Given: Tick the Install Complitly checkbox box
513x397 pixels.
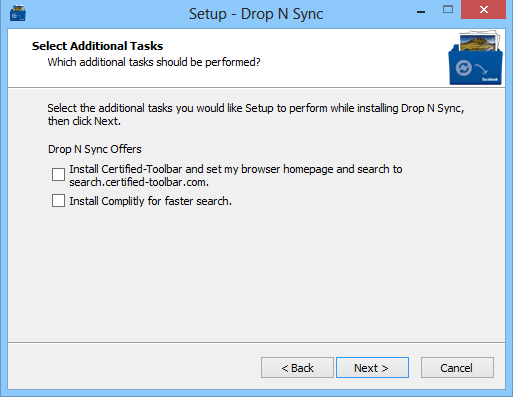Looking at the screenshot, I should click(58, 201).
